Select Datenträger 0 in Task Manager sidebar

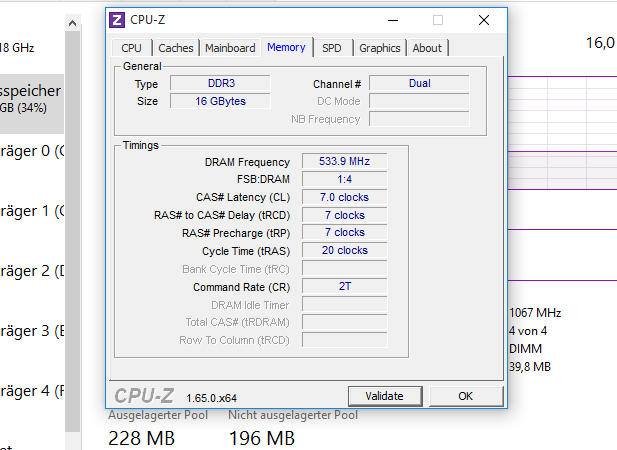point(31,151)
